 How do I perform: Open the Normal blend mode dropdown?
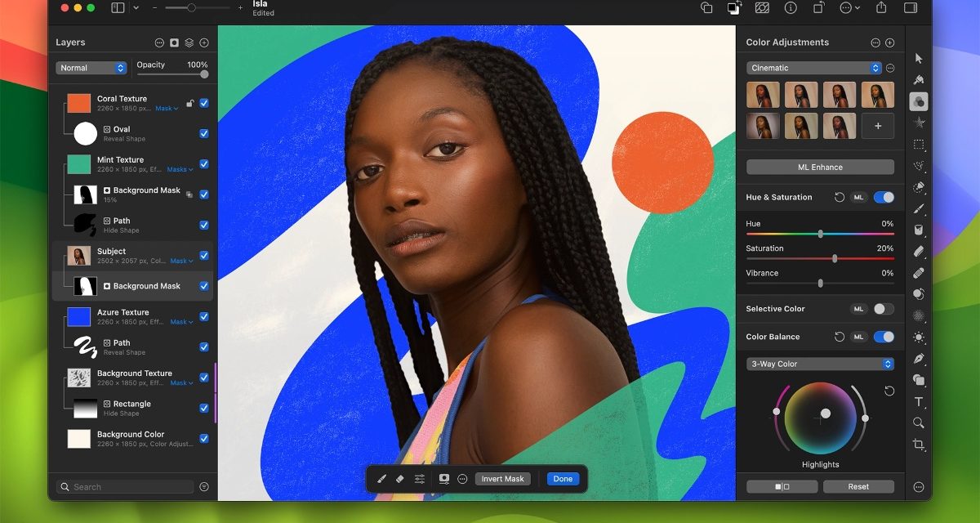tap(91, 68)
